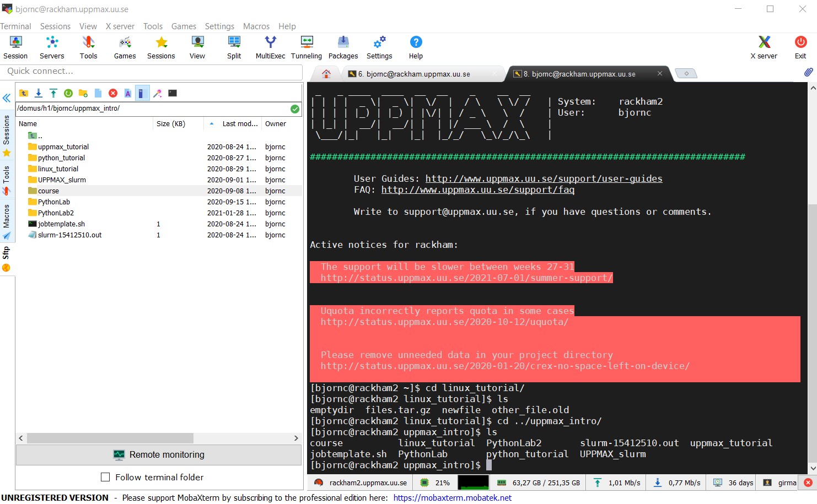Open the Servers toolbar icon
The height and width of the screenshot is (504, 817).
pyautogui.click(x=52, y=47)
